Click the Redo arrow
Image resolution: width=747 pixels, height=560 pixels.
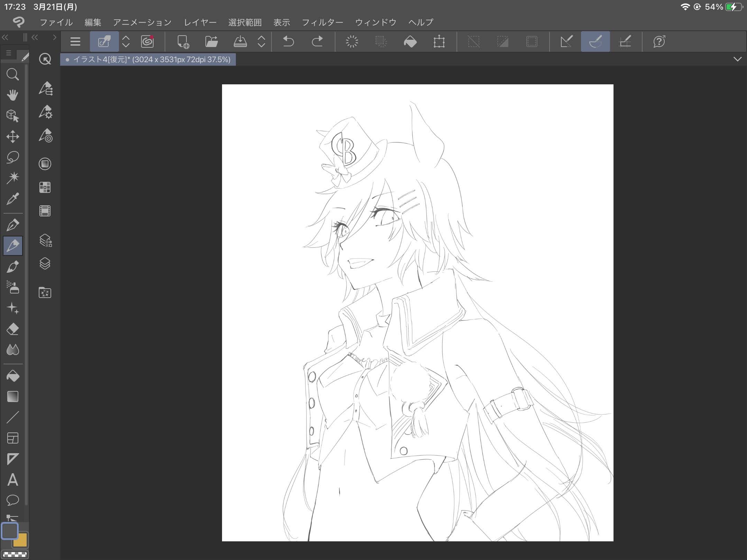click(317, 41)
